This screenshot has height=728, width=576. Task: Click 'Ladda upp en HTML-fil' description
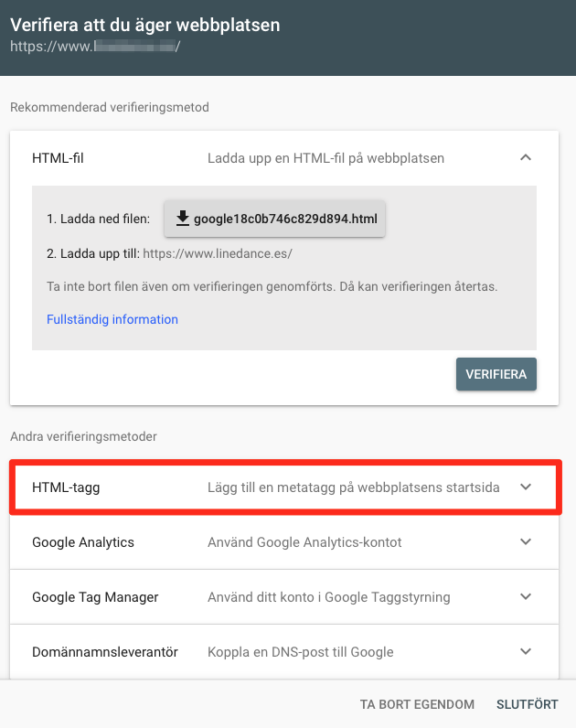[x=325, y=158]
